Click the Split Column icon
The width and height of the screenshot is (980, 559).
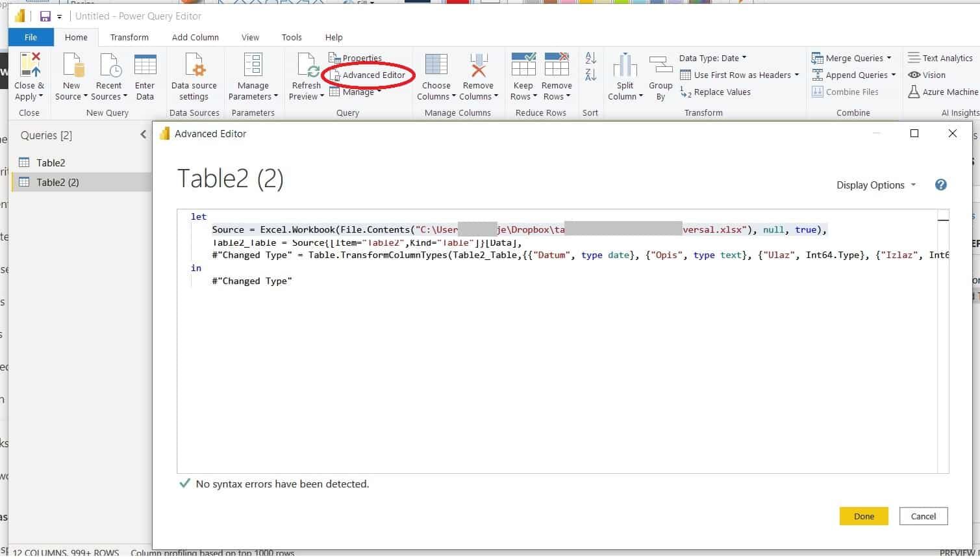point(625,65)
